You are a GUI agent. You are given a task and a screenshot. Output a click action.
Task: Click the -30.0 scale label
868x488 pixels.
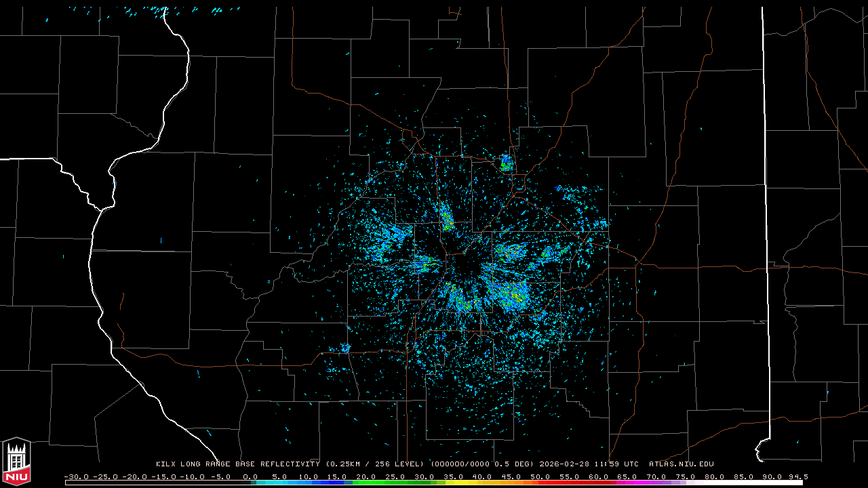(77, 476)
